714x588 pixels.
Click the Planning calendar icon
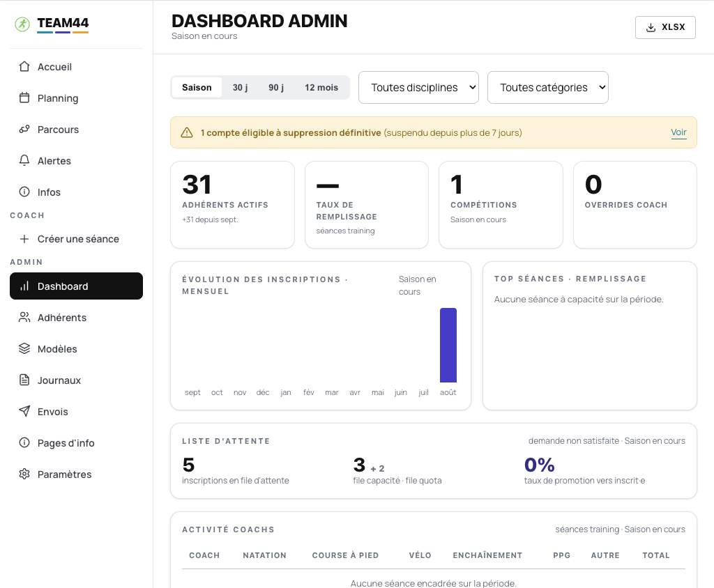(x=24, y=98)
